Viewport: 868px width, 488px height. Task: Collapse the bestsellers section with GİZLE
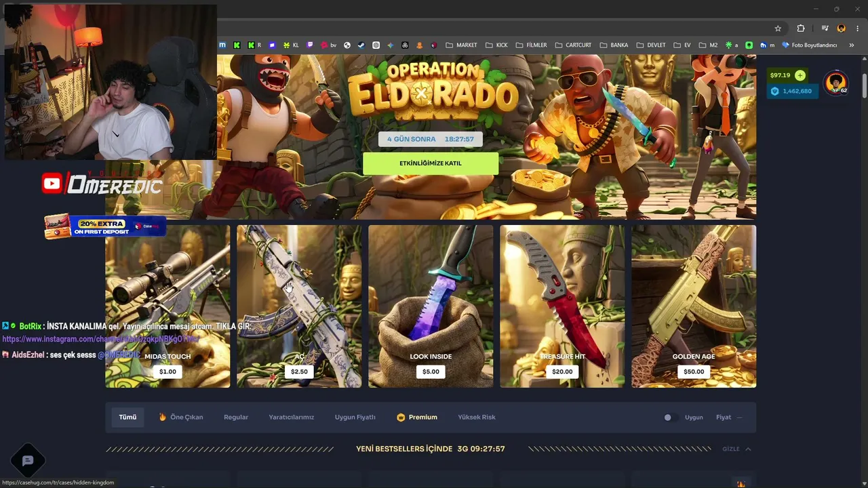(x=736, y=449)
